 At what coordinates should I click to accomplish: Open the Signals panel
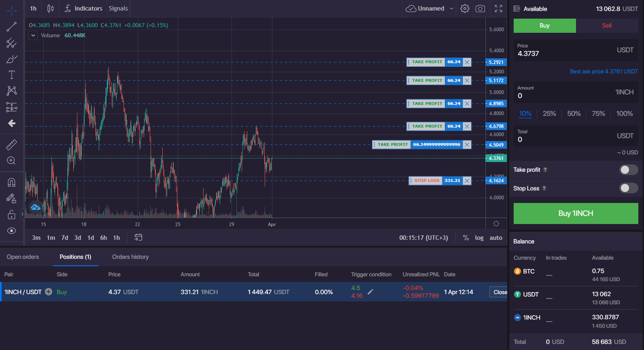click(x=118, y=9)
